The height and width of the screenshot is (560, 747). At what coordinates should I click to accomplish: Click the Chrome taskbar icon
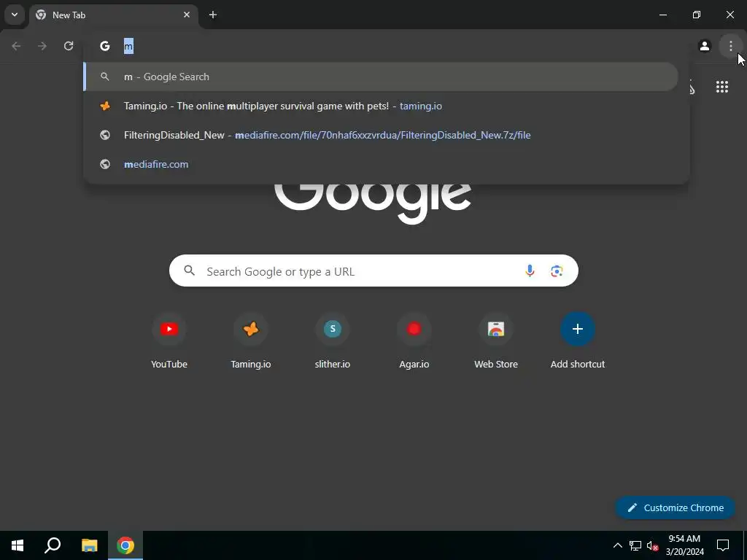point(125,545)
